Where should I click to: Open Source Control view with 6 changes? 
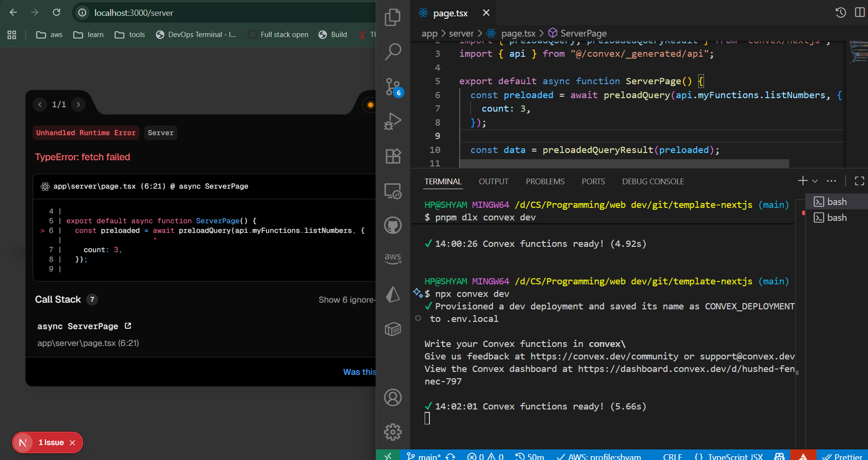pyautogui.click(x=392, y=87)
